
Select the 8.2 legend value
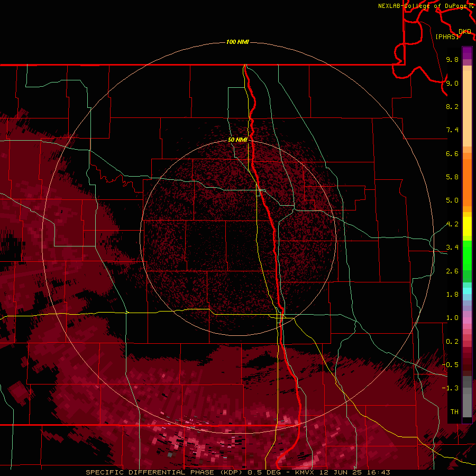click(x=452, y=106)
